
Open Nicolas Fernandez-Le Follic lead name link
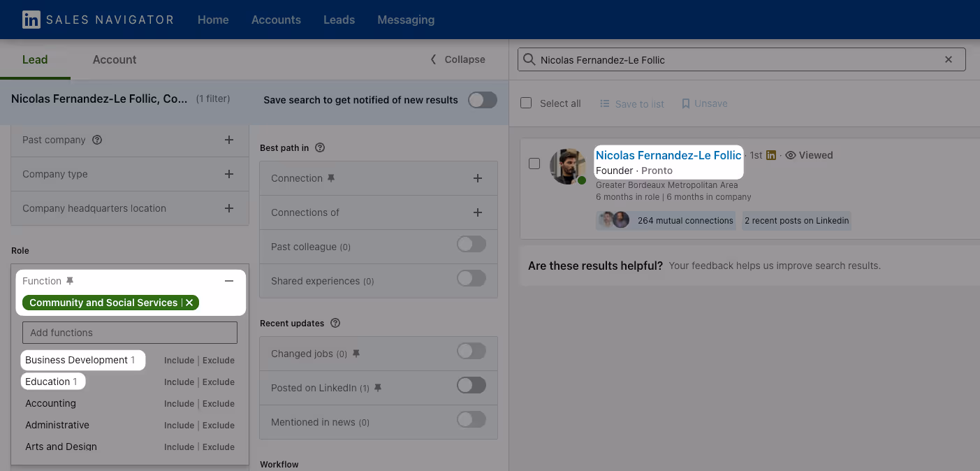coord(668,155)
